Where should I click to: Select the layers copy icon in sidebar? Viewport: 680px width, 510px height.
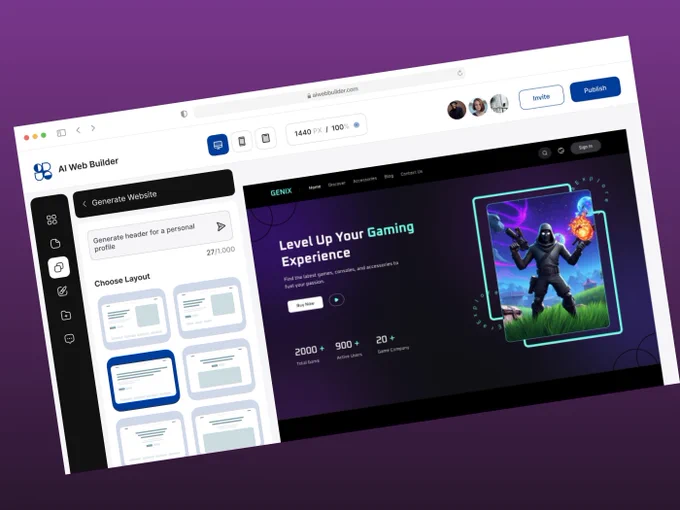point(59,267)
